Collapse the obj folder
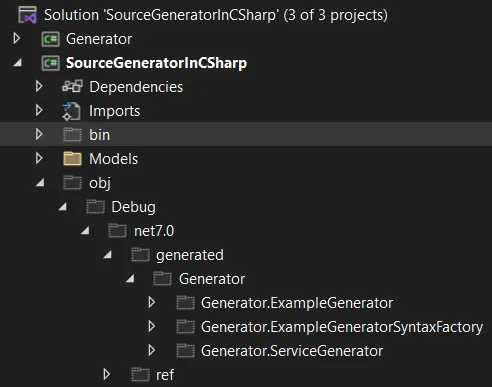 pyautogui.click(x=40, y=183)
